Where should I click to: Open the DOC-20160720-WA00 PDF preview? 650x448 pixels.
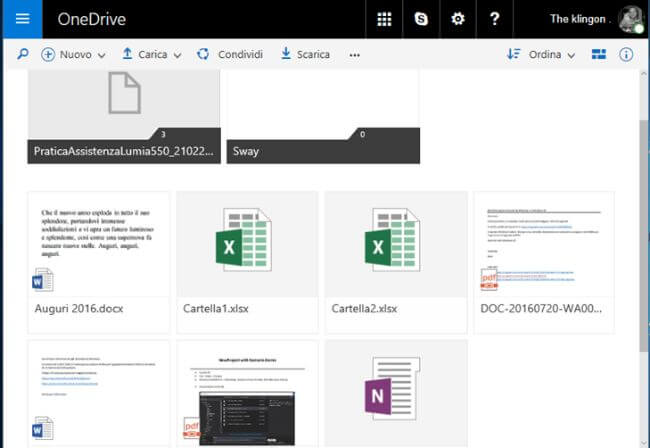(x=544, y=244)
